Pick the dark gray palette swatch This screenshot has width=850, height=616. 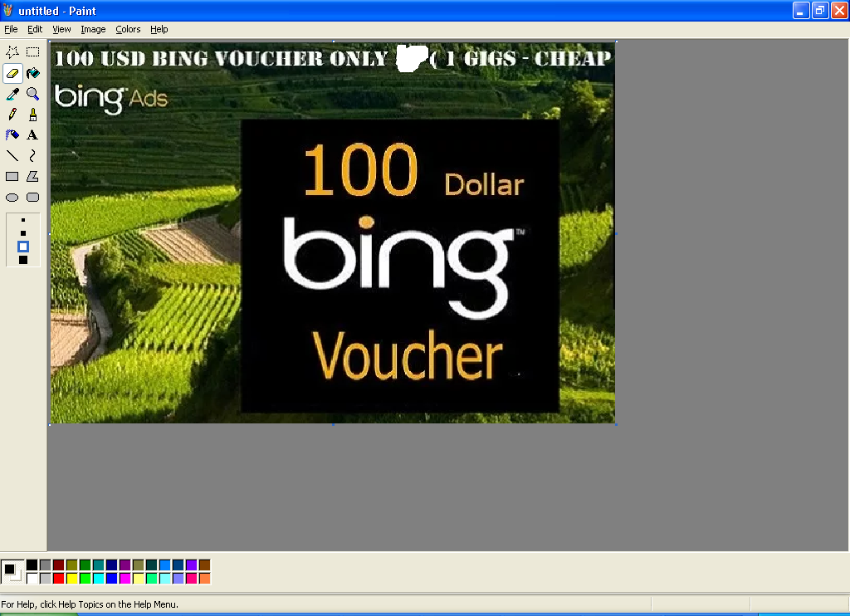[x=46, y=565]
